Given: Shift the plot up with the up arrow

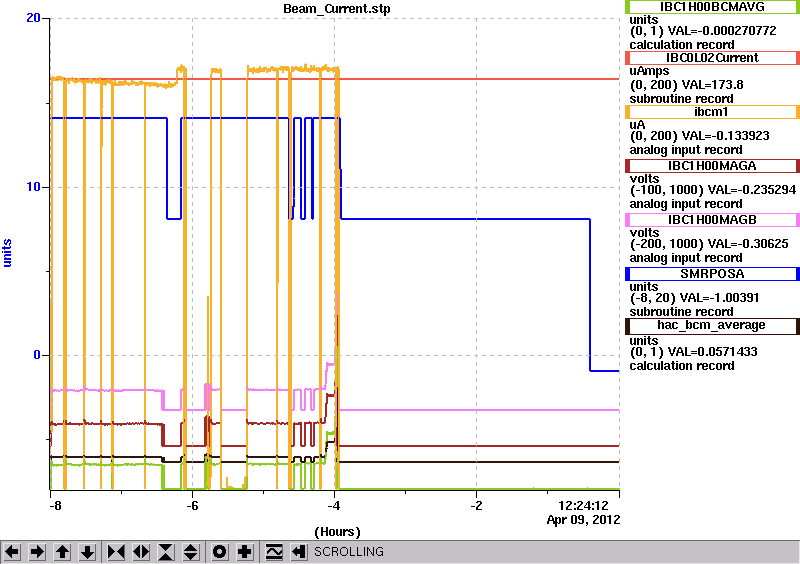Looking at the screenshot, I should (x=62, y=552).
